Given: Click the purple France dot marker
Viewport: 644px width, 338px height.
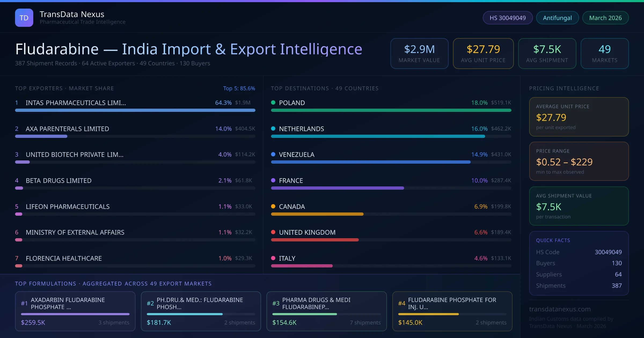Looking at the screenshot, I should (273, 180).
